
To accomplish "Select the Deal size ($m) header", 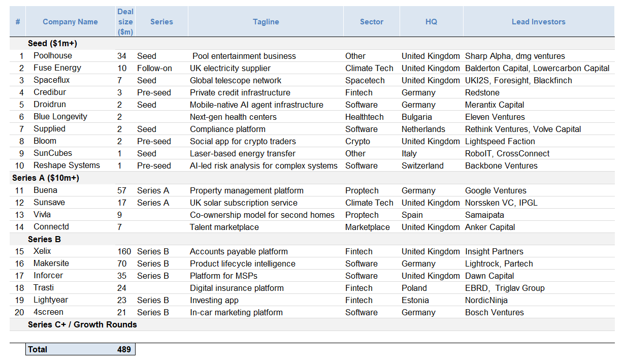I will (125, 22).
